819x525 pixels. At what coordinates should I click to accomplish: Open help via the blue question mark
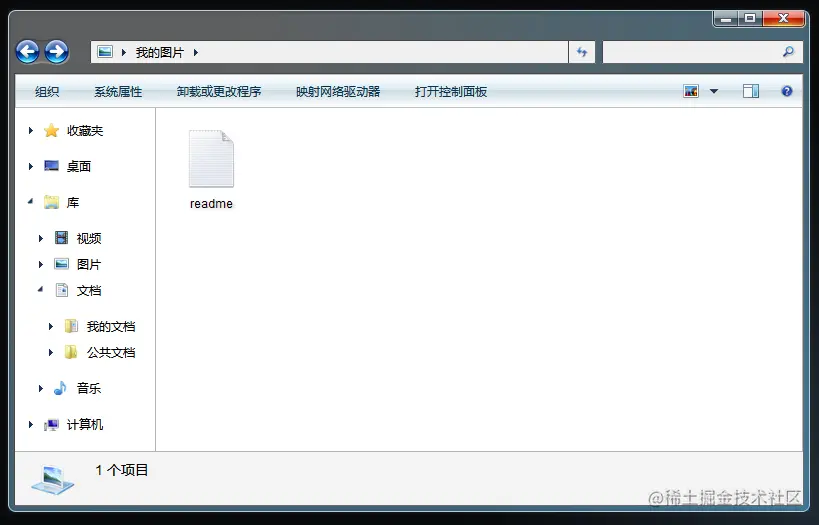click(x=787, y=91)
